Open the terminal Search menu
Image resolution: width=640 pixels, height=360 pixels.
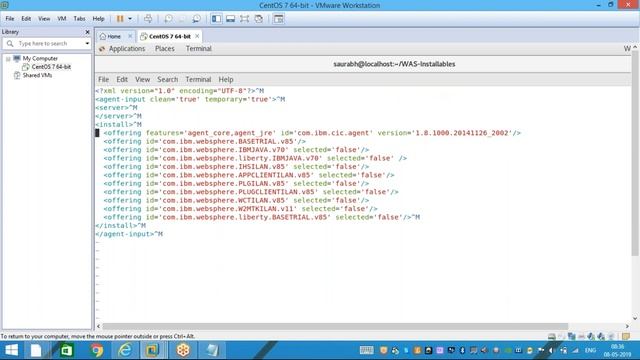point(167,79)
